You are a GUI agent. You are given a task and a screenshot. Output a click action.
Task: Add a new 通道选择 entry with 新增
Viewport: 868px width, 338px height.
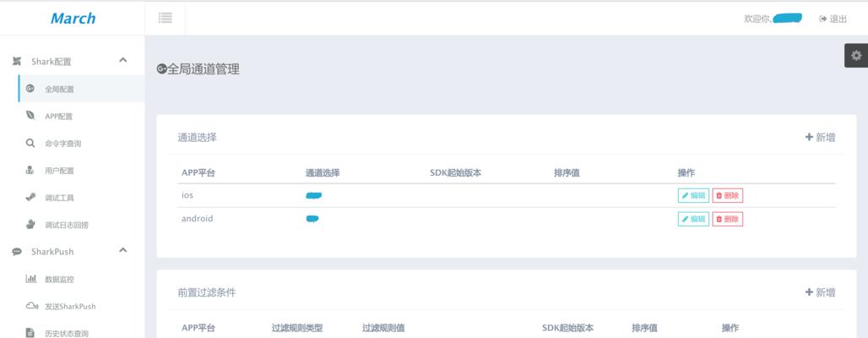(820, 138)
